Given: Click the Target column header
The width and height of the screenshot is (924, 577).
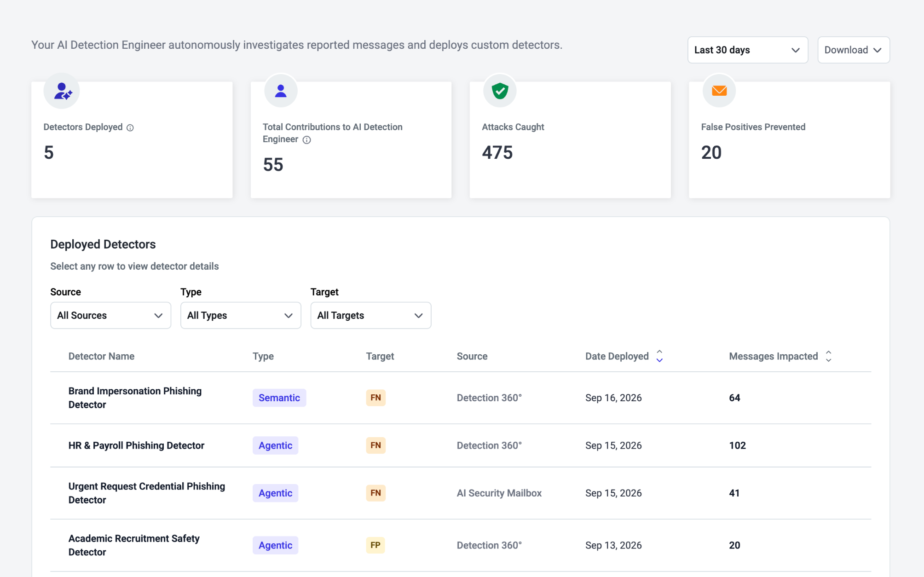Looking at the screenshot, I should point(380,356).
